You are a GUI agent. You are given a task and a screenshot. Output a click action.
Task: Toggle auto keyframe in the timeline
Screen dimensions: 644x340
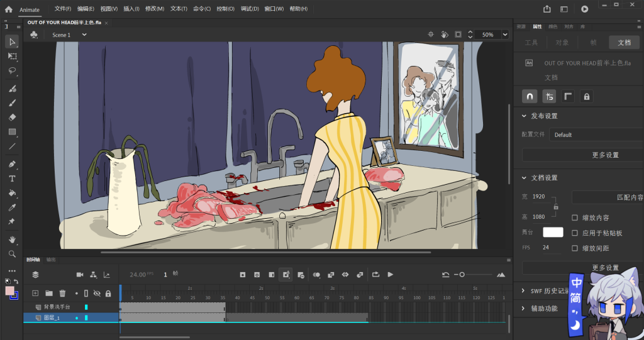point(286,275)
